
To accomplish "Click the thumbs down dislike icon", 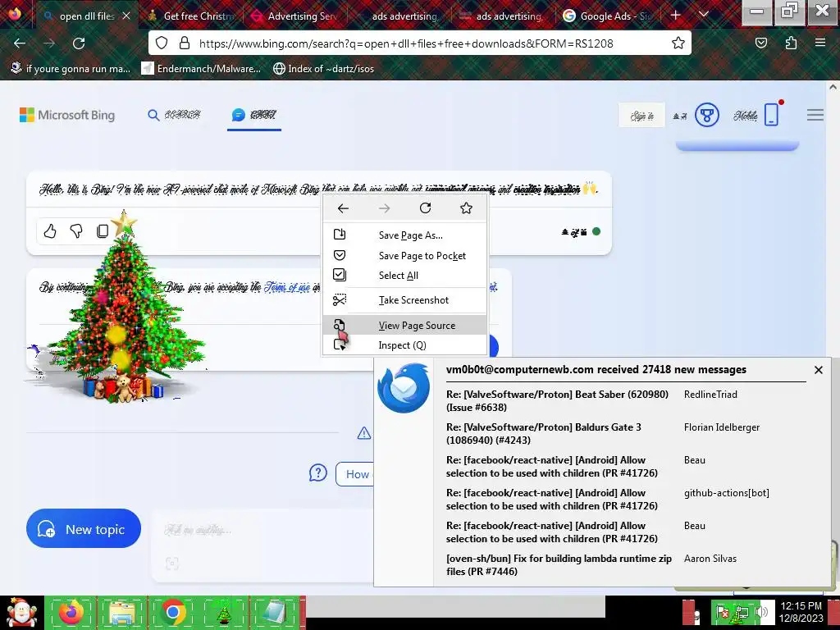I will (x=76, y=231).
